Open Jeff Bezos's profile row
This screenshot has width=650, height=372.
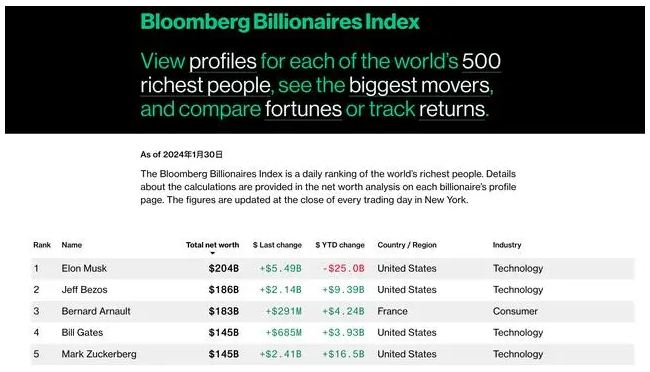332,290
